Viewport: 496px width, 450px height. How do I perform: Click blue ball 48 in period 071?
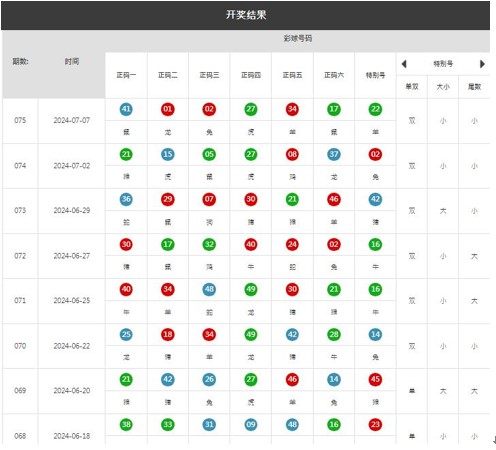209,289
